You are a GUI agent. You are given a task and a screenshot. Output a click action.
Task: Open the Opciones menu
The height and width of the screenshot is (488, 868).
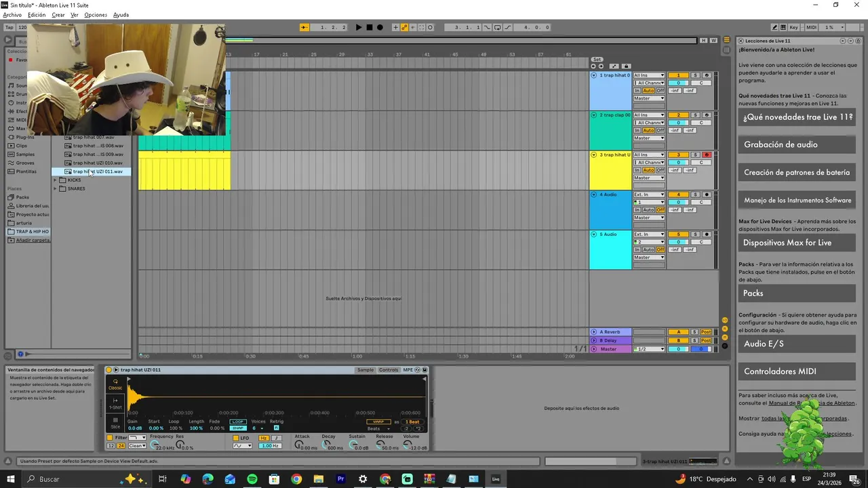96,15
